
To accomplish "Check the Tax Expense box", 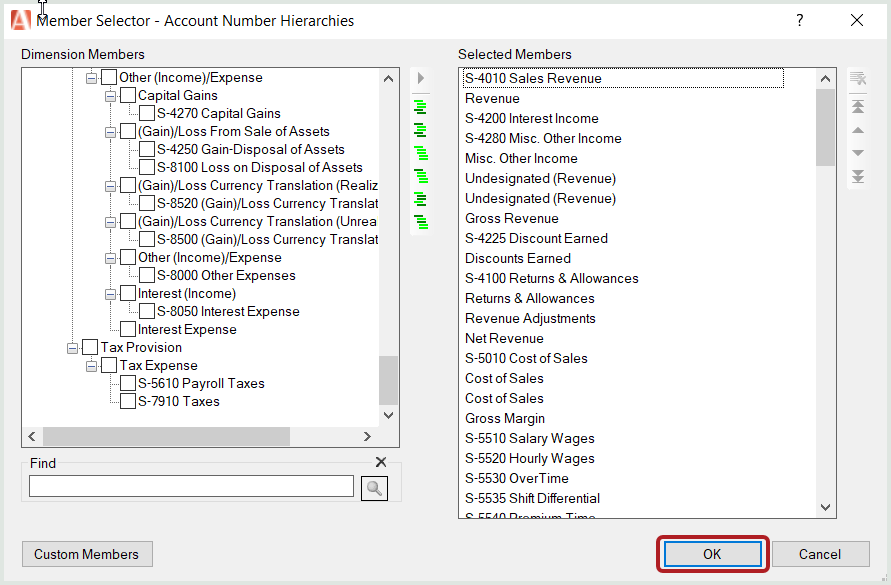I will (109, 366).
